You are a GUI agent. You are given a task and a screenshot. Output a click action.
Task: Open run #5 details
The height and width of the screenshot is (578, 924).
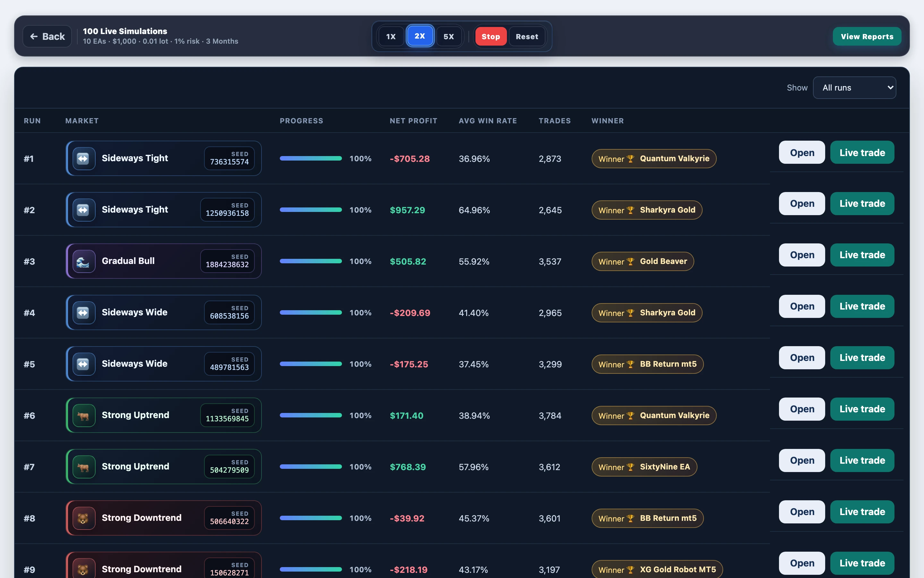pyautogui.click(x=802, y=358)
